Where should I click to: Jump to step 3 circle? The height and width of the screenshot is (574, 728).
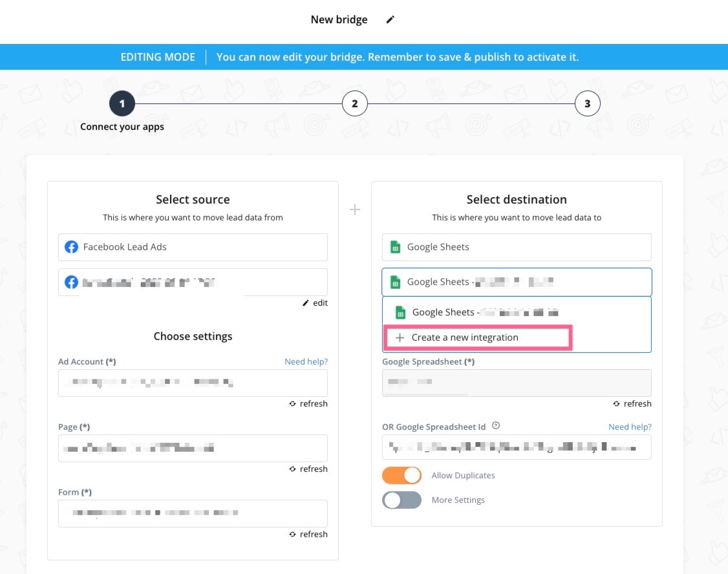(587, 103)
